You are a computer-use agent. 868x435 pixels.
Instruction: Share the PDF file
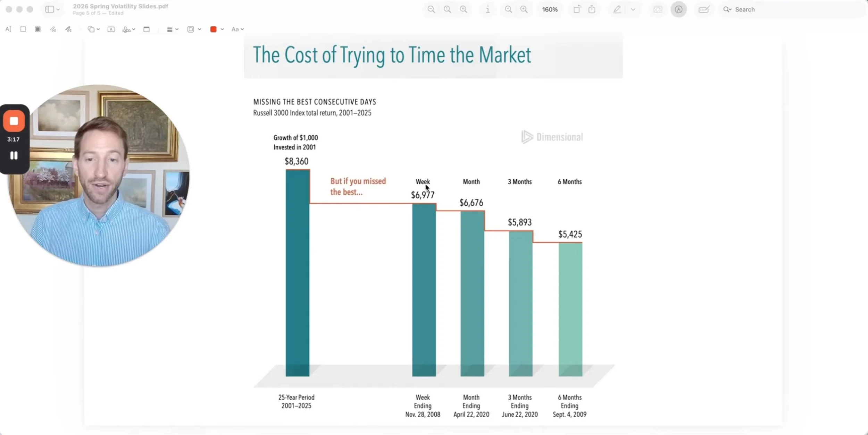592,9
